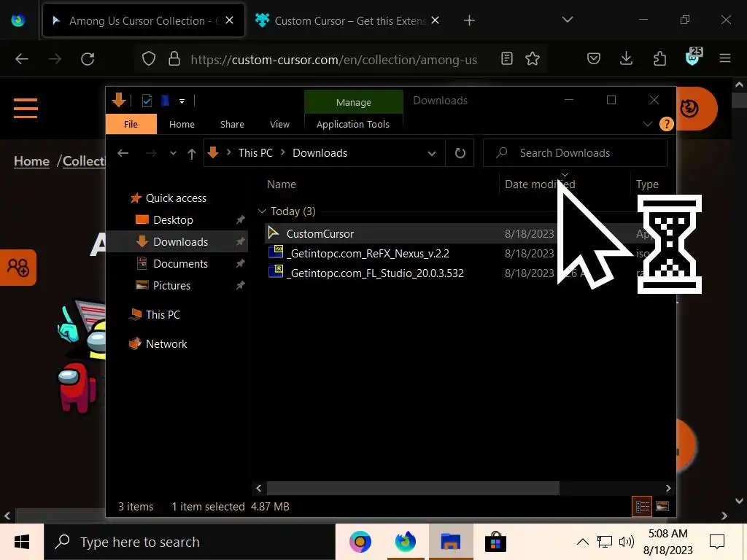Viewport: 747px width, 560px height.
Task: Open the Home ribbon tab
Action: [182, 124]
